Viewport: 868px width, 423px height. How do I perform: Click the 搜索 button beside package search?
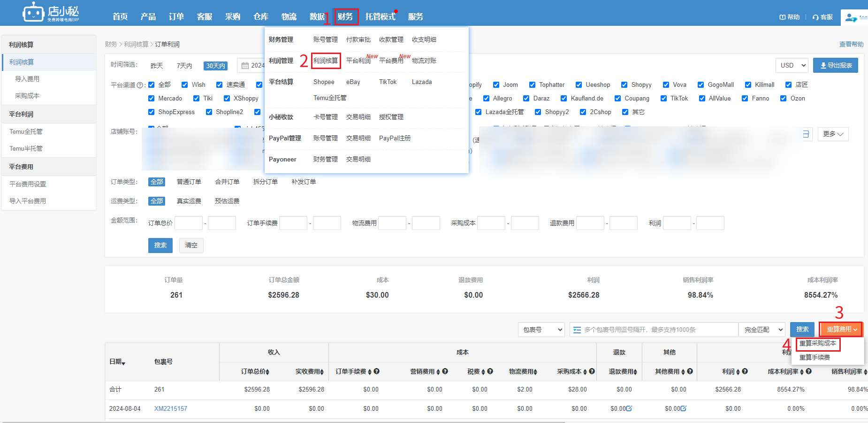point(802,330)
